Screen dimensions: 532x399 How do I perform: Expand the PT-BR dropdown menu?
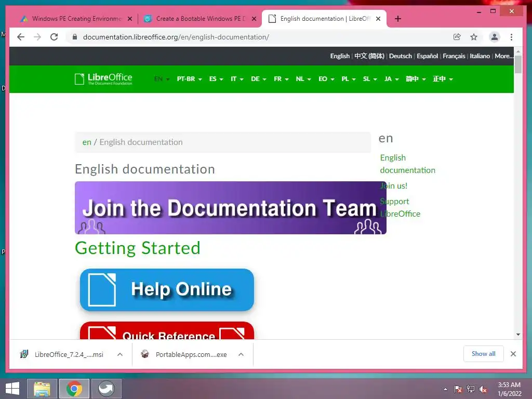(189, 79)
